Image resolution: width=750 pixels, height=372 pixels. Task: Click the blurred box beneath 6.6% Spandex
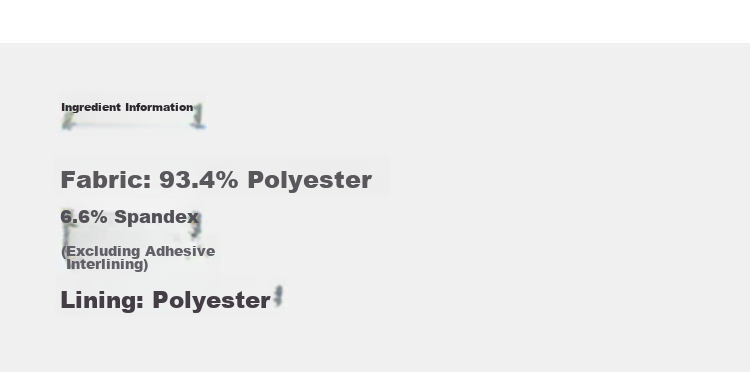point(127,235)
